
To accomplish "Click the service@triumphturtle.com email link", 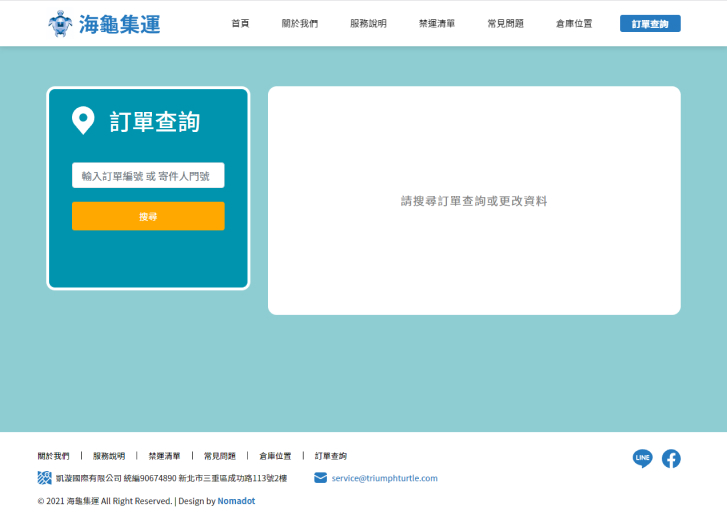I will 384,478.
